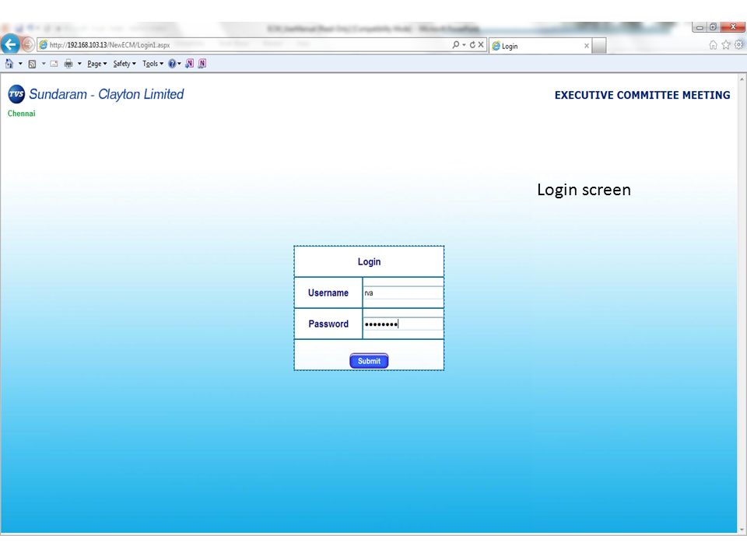The image size is (747, 560).
Task: Expand the Help dropdown arrow
Action: pos(179,63)
